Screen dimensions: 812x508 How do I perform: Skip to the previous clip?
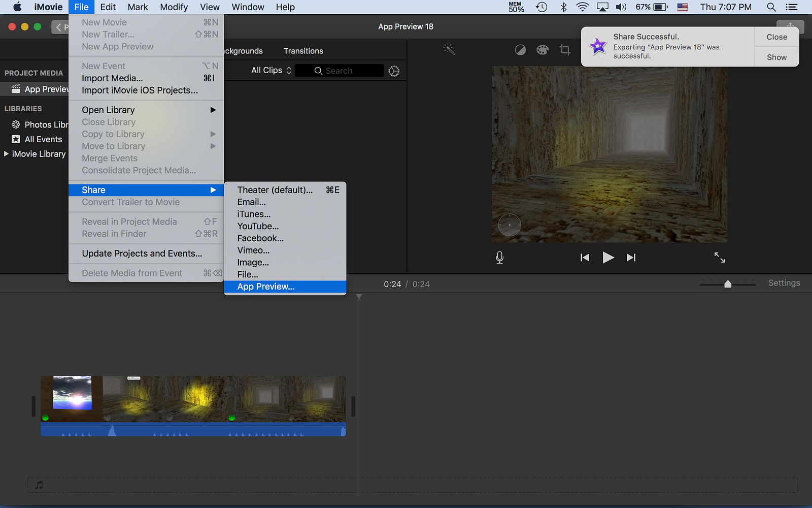(585, 258)
